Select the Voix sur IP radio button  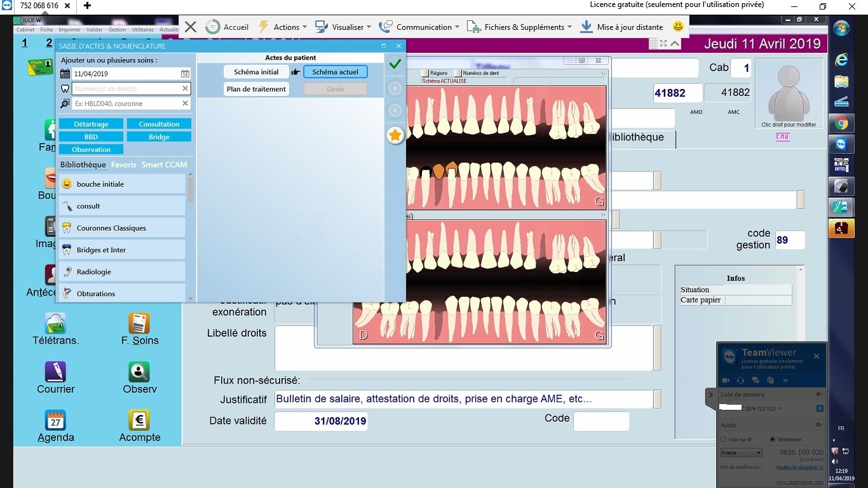pos(724,440)
